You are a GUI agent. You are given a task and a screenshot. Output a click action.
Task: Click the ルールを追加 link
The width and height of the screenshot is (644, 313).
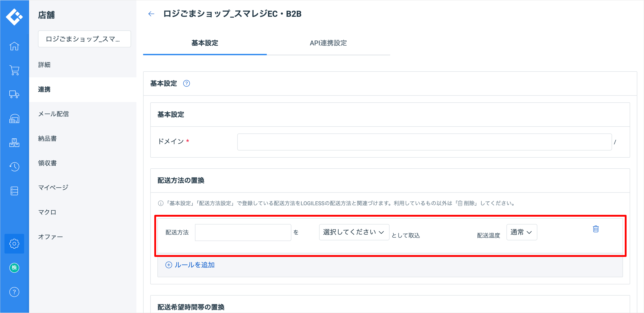click(190, 265)
